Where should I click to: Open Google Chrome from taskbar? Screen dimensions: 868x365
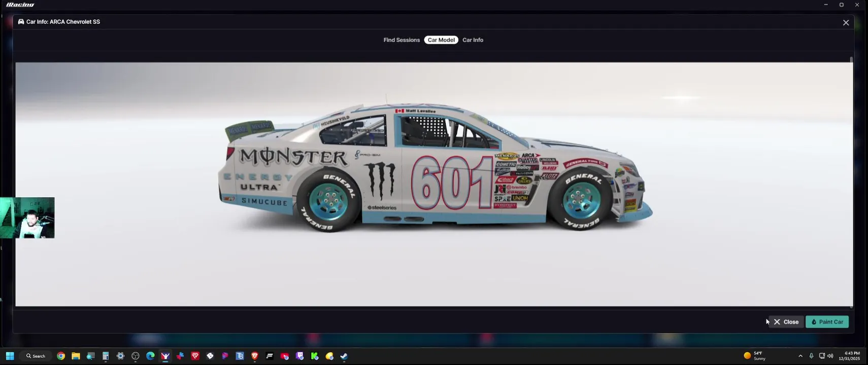(61, 356)
